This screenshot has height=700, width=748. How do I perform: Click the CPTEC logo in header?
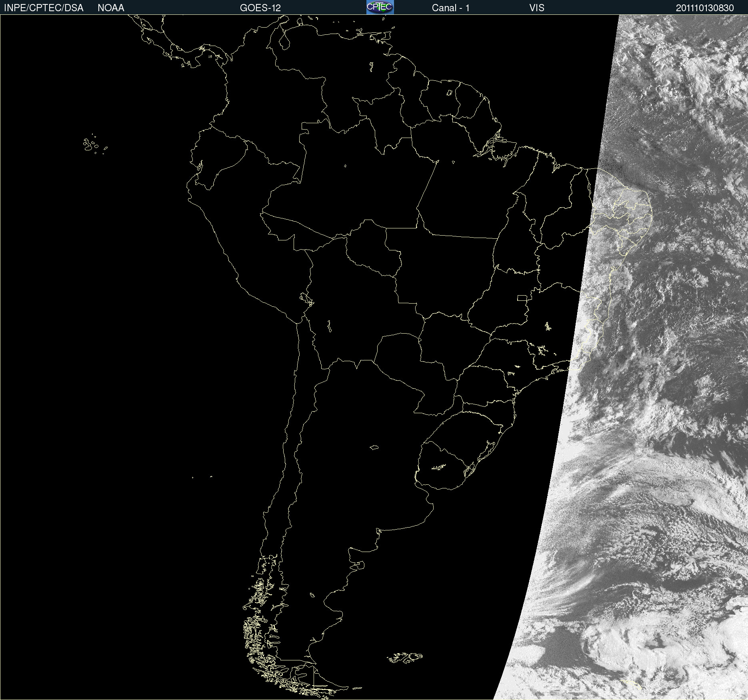coord(380,7)
